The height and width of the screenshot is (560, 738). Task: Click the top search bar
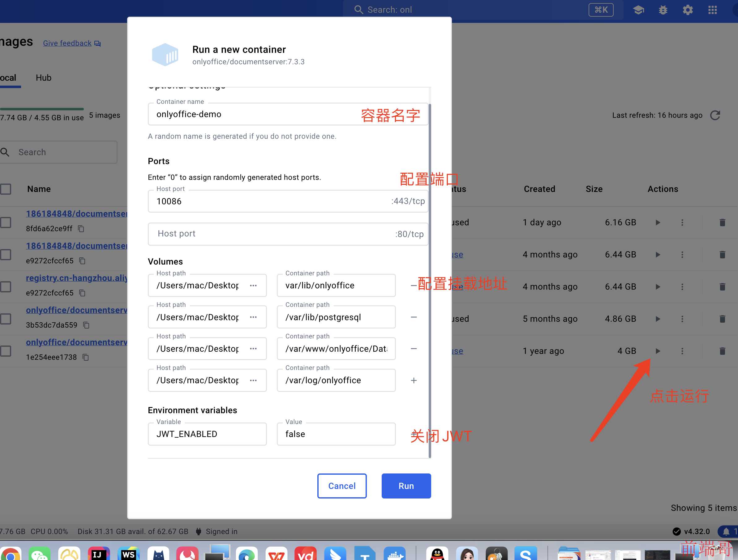[x=483, y=10]
